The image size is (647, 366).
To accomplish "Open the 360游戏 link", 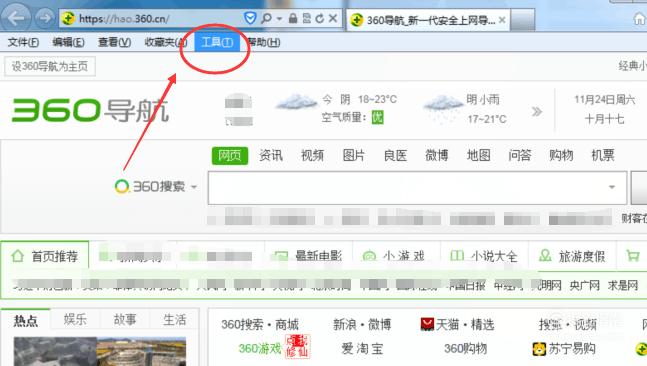I will [260, 349].
